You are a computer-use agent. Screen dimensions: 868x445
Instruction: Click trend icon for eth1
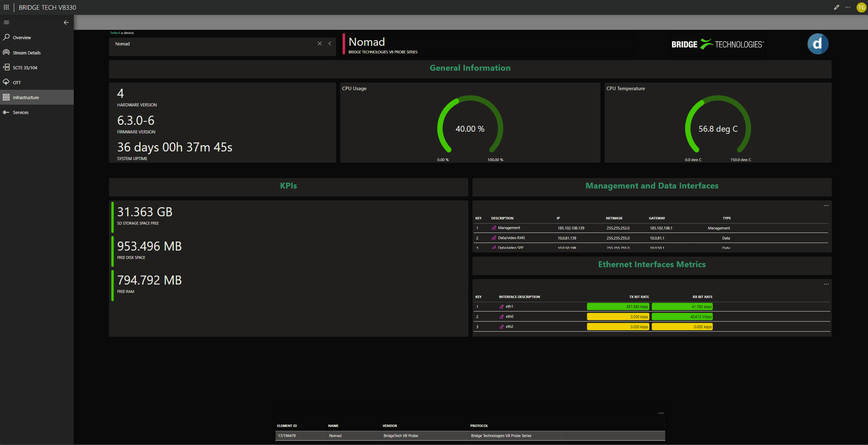click(501, 307)
